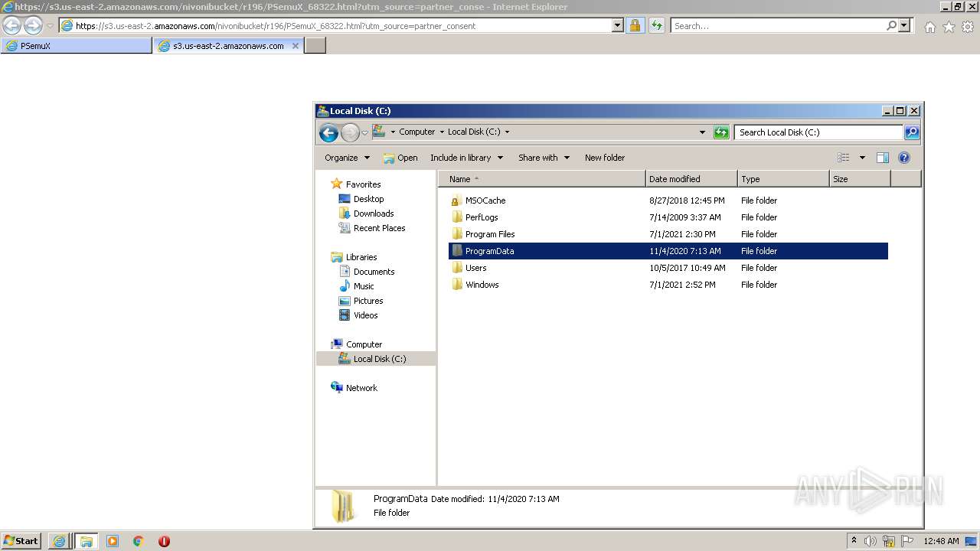Viewport: 980px width, 551px height.
Task: Open Music library
Action: point(364,286)
